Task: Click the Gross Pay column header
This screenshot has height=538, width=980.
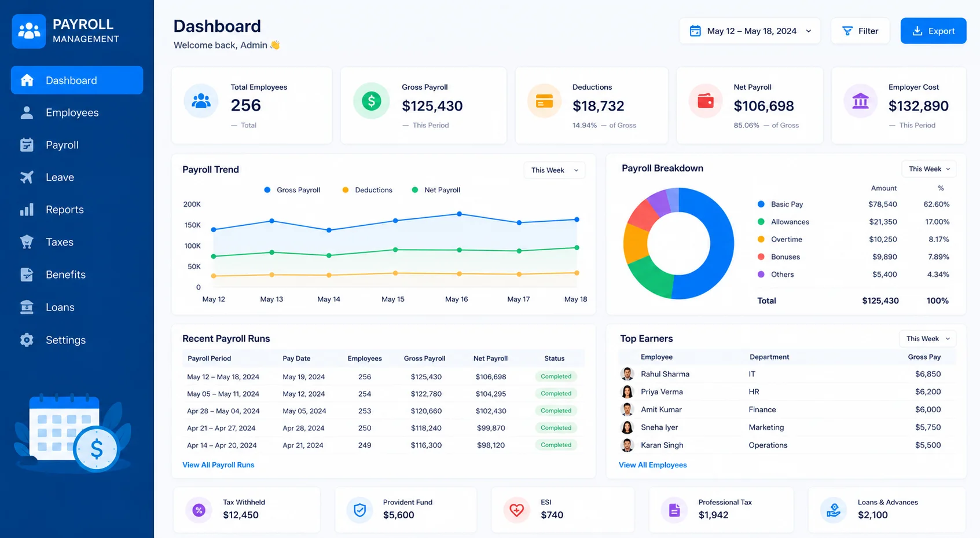Action: pos(924,357)
